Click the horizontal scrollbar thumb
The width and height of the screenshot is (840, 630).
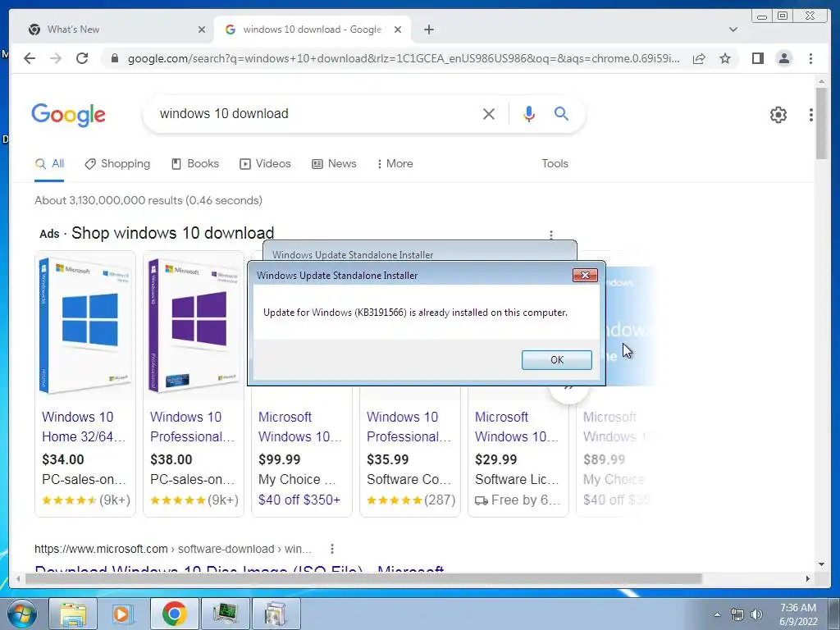coord(363,578)
